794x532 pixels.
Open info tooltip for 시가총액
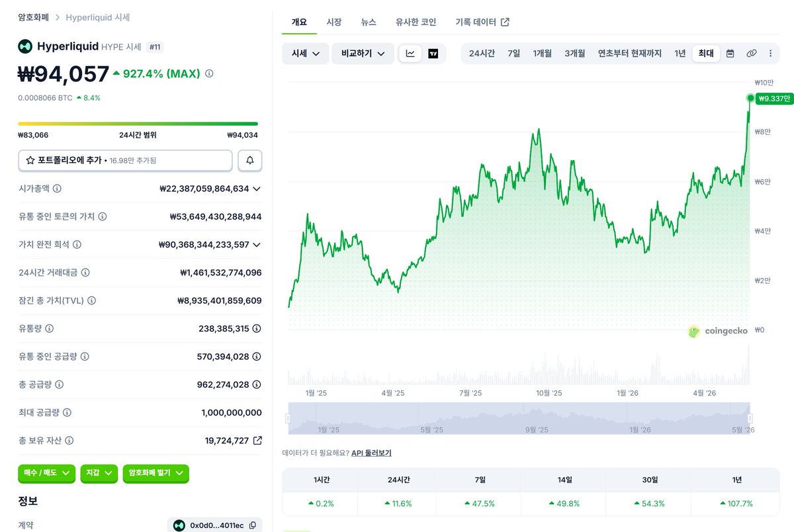[x=57, y=189]
